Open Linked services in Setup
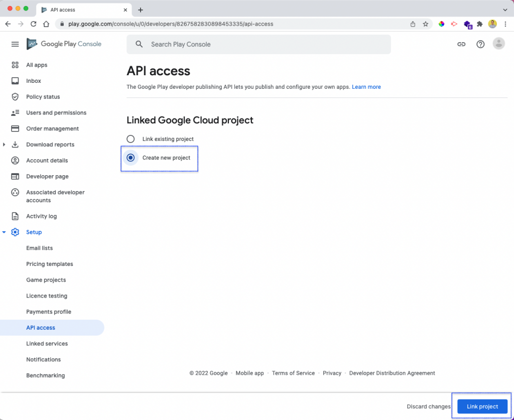This screenshot has width=514, height=420. click(47, 344)
